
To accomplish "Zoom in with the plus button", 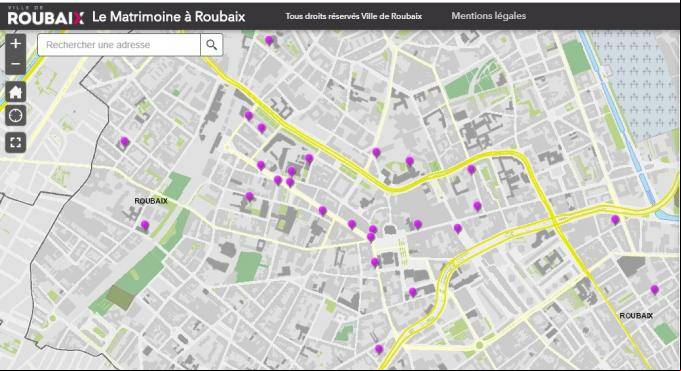I will click(16, 43).
